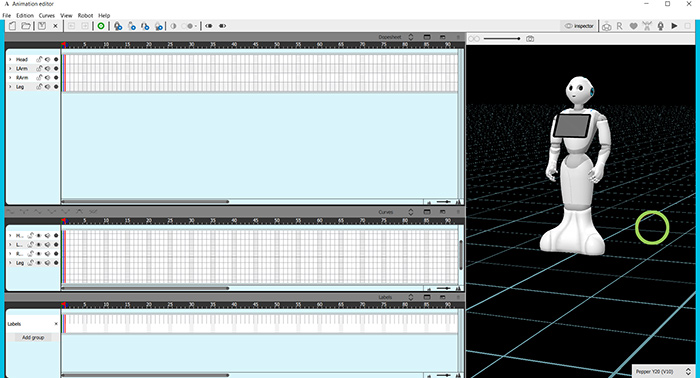Play the animation with the play button
Viewport: 700px width, 378px height.
click(674, 26)
